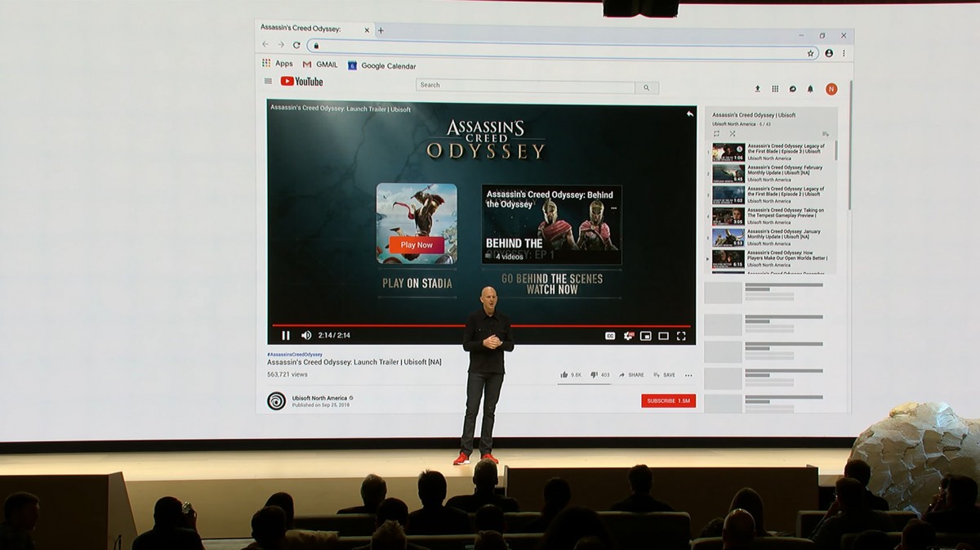
Task: Click the #AssassinsCreedOdyssey hashtag link
Action: 295,355
